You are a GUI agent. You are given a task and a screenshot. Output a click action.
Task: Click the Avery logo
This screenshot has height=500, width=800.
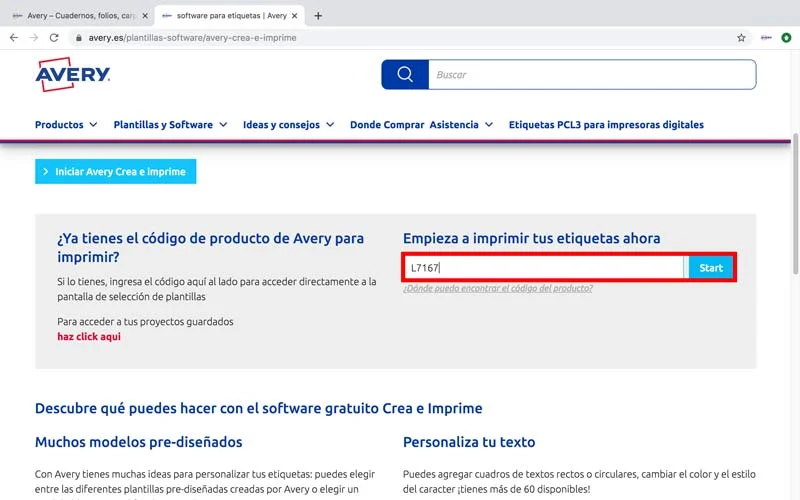point(72,74)
